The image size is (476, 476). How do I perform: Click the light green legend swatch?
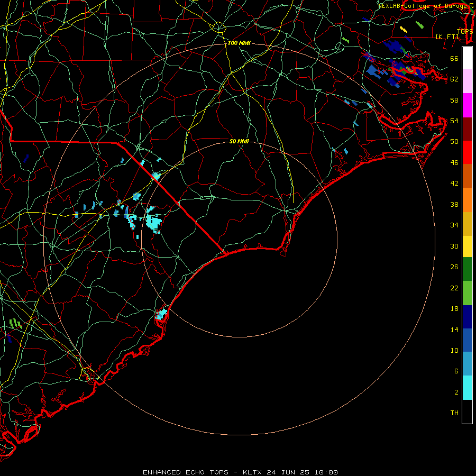tap(467, 293)
